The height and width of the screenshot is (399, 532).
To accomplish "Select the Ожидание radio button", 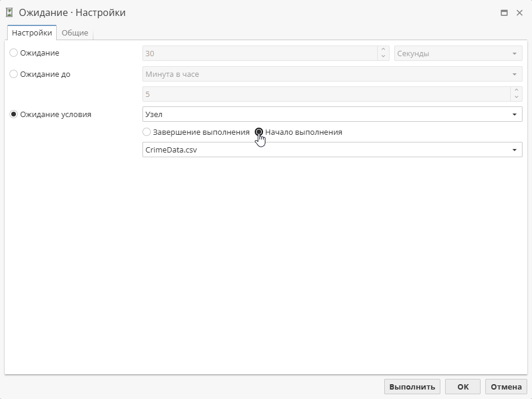I will tap(12, 53).
